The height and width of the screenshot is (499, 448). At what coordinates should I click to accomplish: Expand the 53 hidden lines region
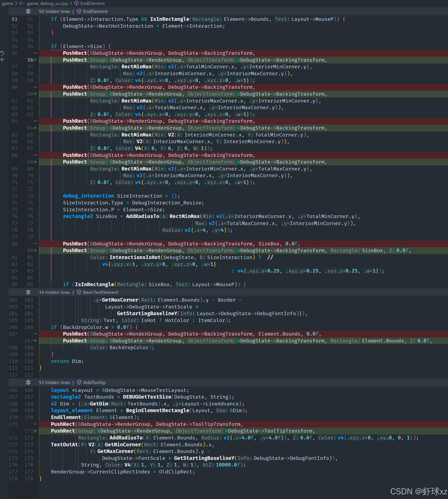54,382
